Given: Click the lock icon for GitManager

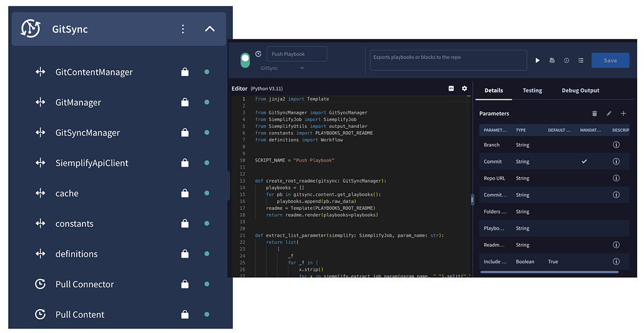Looking at the screenshot, I should pyautogui.click(x=185, y=102).
